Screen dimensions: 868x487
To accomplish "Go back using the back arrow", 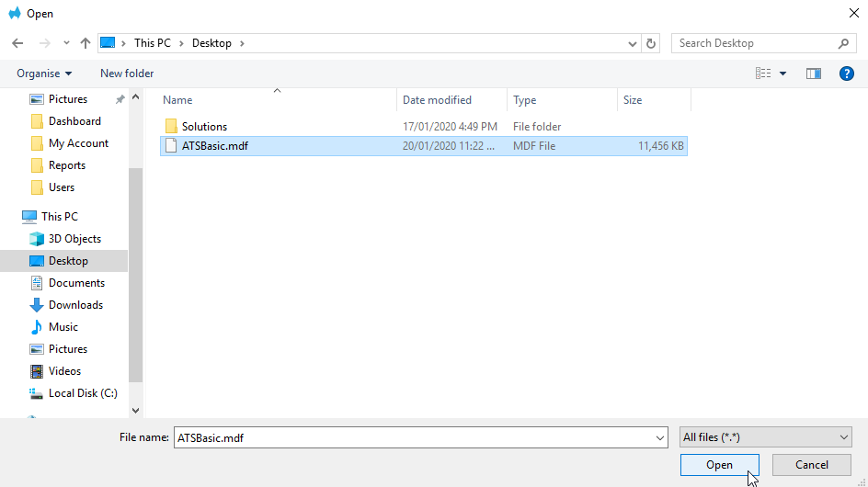I will pyautogui.click(x=17, y=43).
